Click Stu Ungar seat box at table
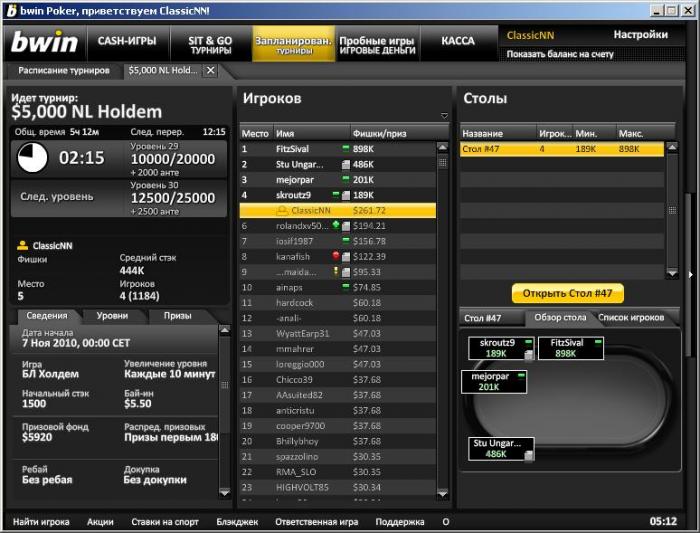The image size is (700, 533). (x=501, y=449)
